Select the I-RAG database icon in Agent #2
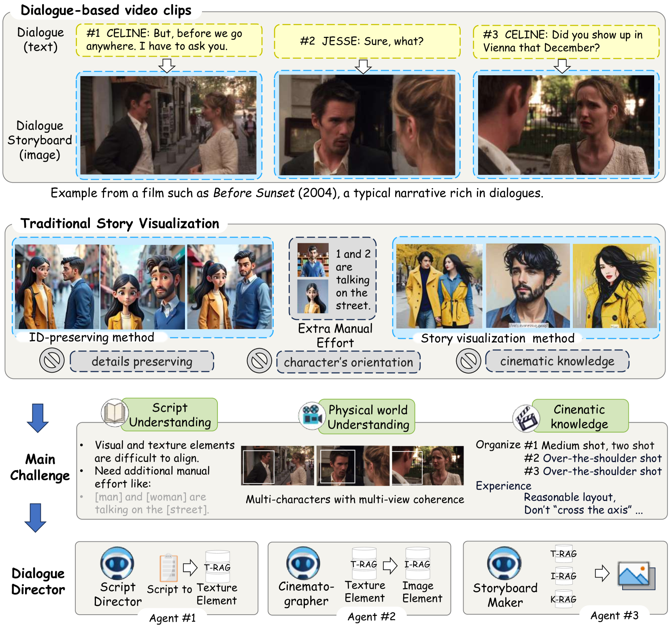The height and width of the screenshot is (628, 672). tap(417, 563)
